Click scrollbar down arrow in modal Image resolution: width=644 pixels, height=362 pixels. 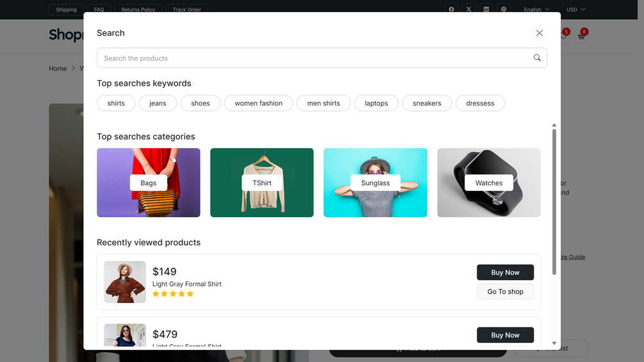(x=554, y=343)
